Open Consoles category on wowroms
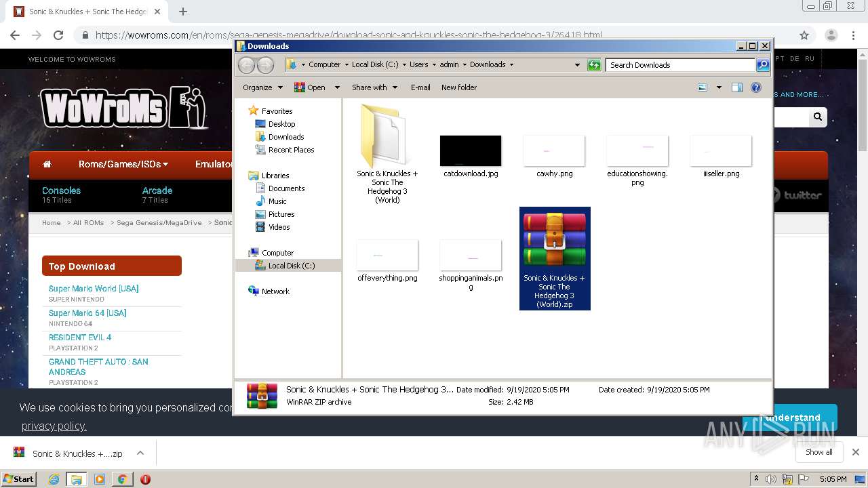 point(61,191)
